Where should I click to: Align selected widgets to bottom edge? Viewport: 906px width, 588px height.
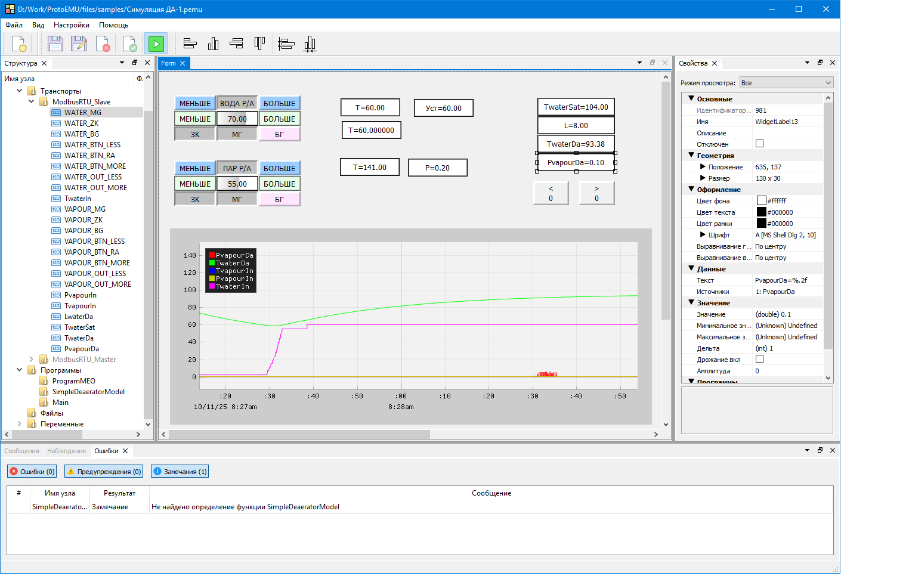click(x=214, y=44)
